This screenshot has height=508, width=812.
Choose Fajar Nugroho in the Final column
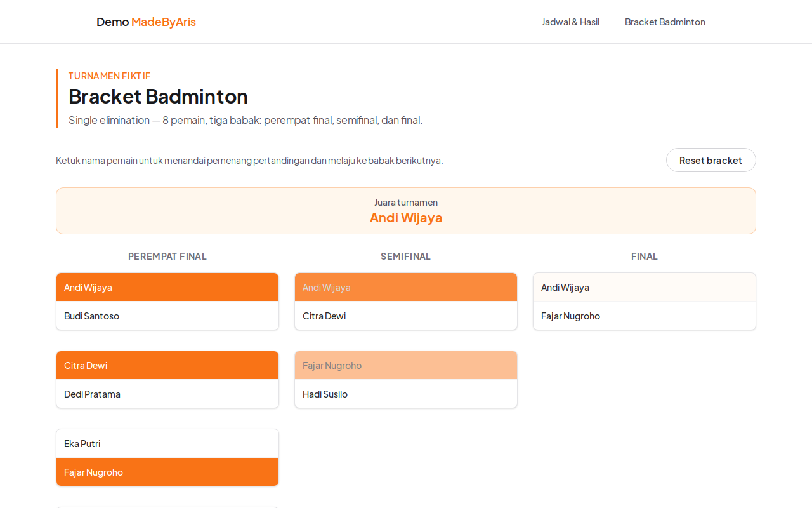[645, 316]
